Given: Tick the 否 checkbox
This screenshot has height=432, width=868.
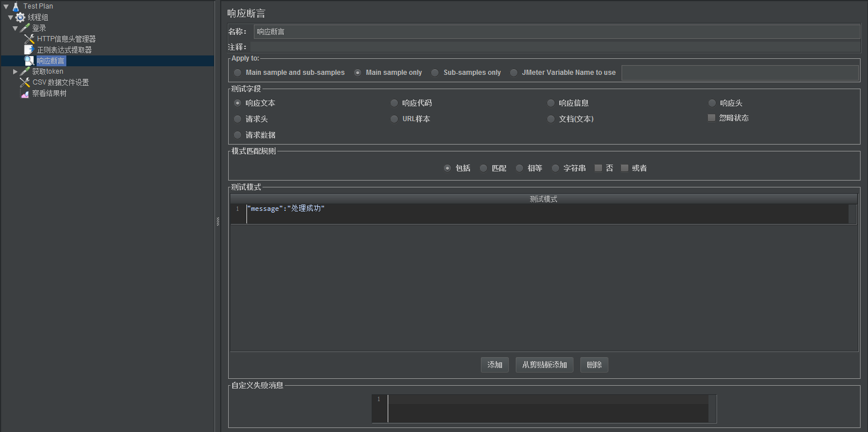Looking at the screenshot, I should 604,168.
